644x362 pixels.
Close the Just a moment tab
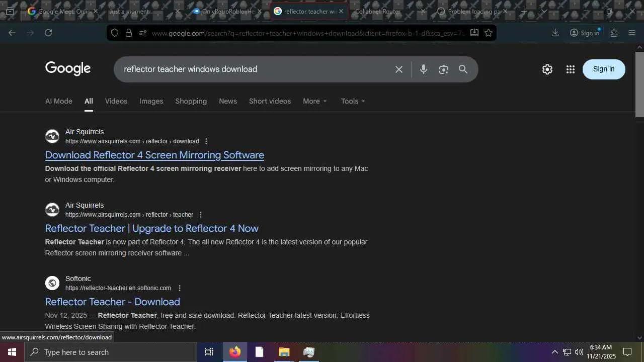177,11
